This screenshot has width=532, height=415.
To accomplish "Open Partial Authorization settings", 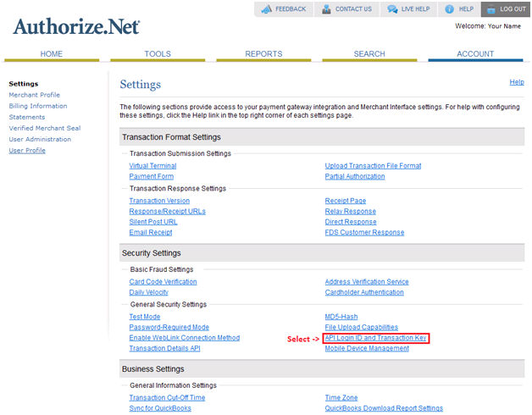I will tap(355, 176).
